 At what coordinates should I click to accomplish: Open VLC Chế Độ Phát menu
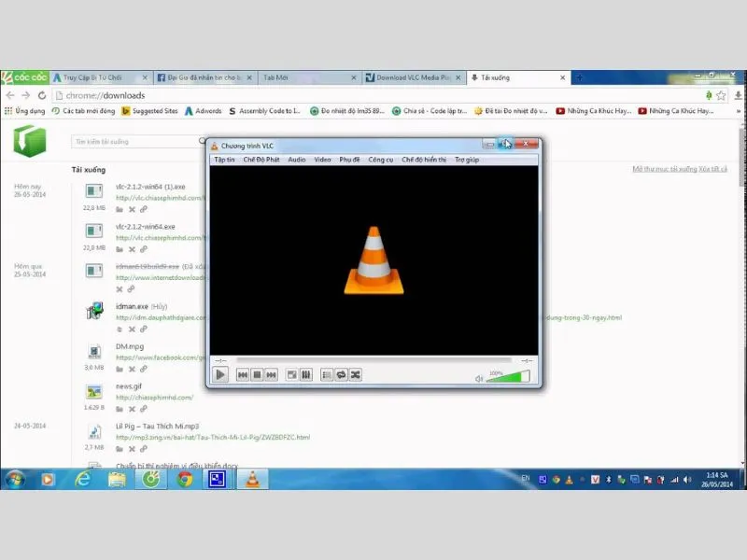click(261, 160)
